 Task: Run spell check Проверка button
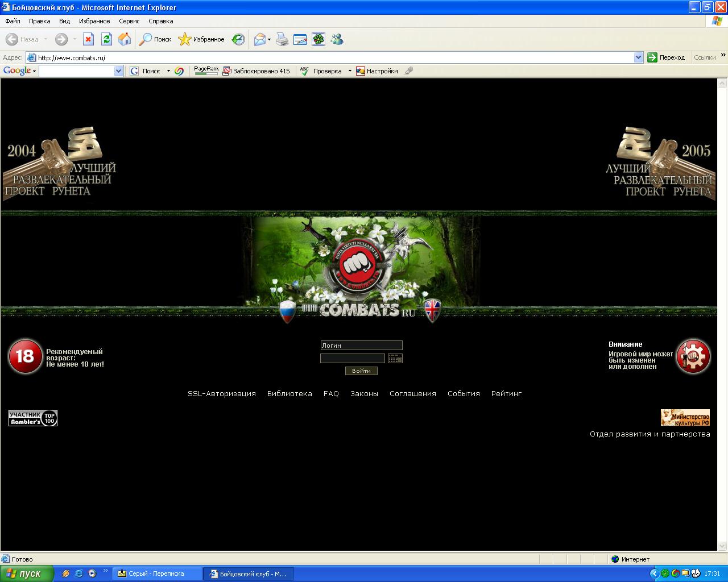pyautogui.click(x=321, y=71)
